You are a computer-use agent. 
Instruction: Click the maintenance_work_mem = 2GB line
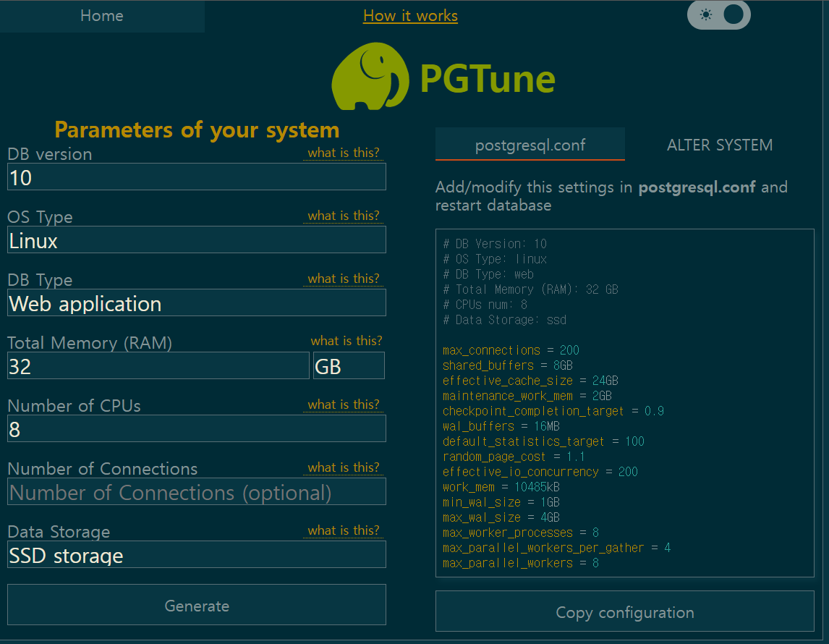[x=527, y=396]
